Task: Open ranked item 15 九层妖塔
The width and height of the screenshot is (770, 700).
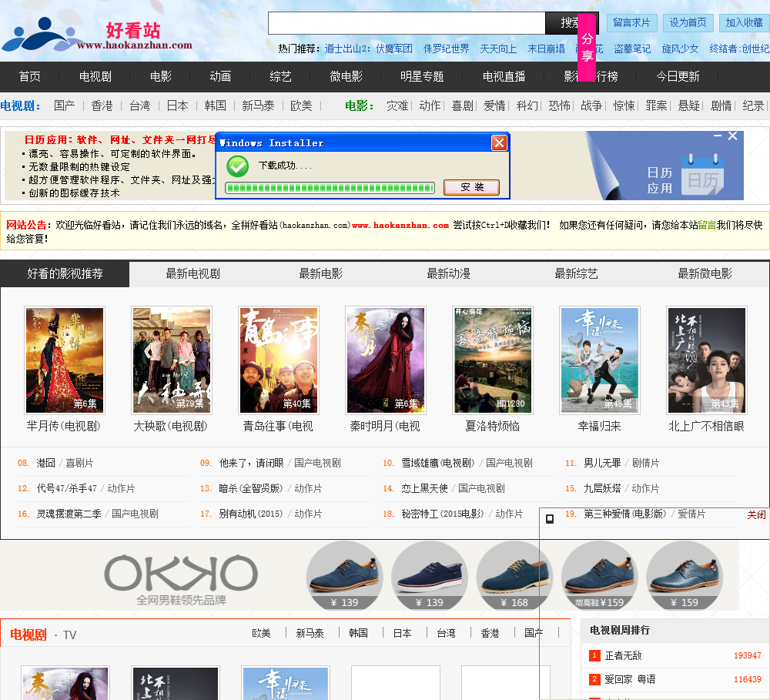Action: pos(602,489)
